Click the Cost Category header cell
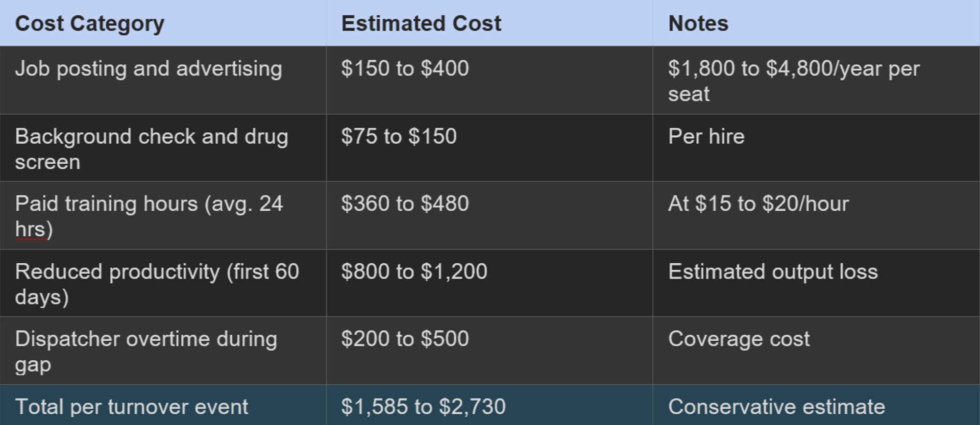The width and height of the screenshot is (980, 425). (x=90, y=24)
